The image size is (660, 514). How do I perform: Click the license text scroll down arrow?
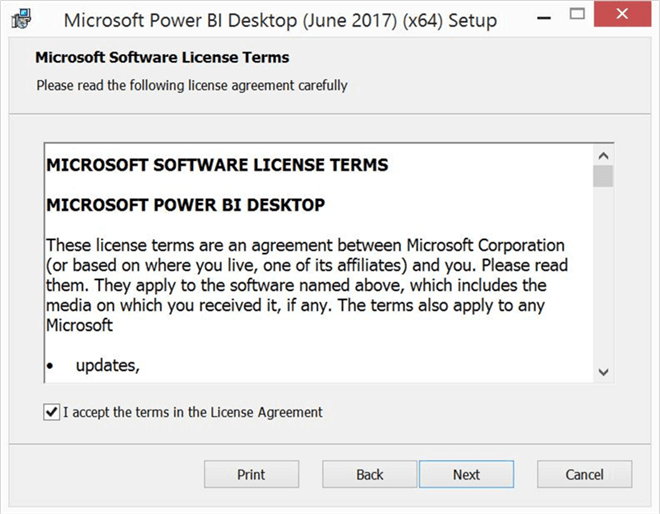[x=603, y=372]
